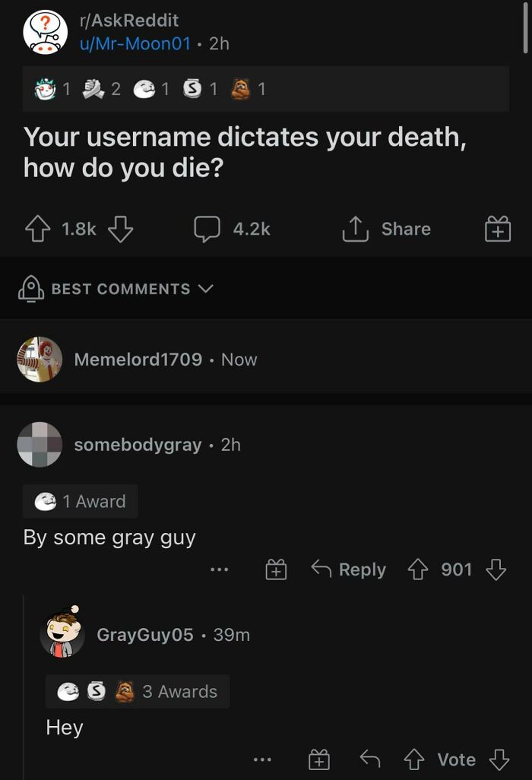
Task: Open the post's comments count icon
Action: 207,228
